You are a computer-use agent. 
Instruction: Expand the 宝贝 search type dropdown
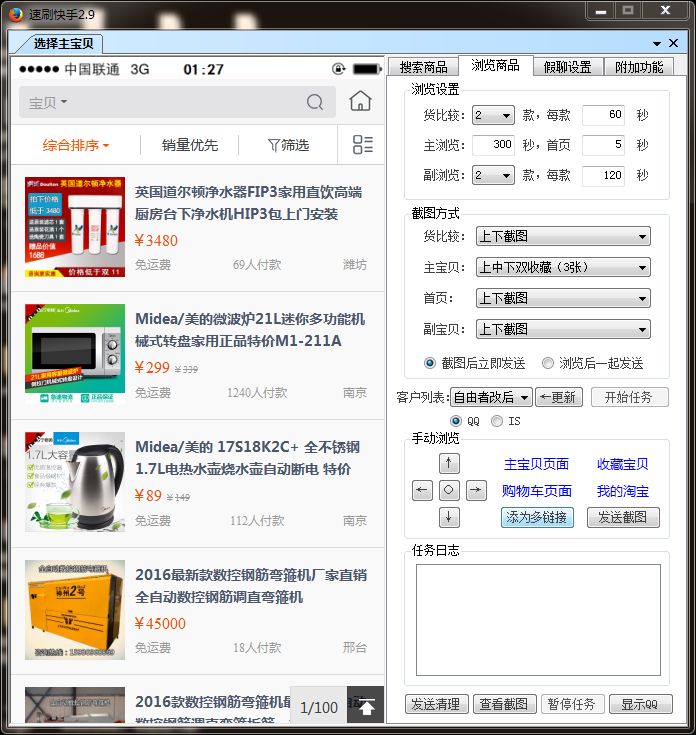click(x=48, y=102)
